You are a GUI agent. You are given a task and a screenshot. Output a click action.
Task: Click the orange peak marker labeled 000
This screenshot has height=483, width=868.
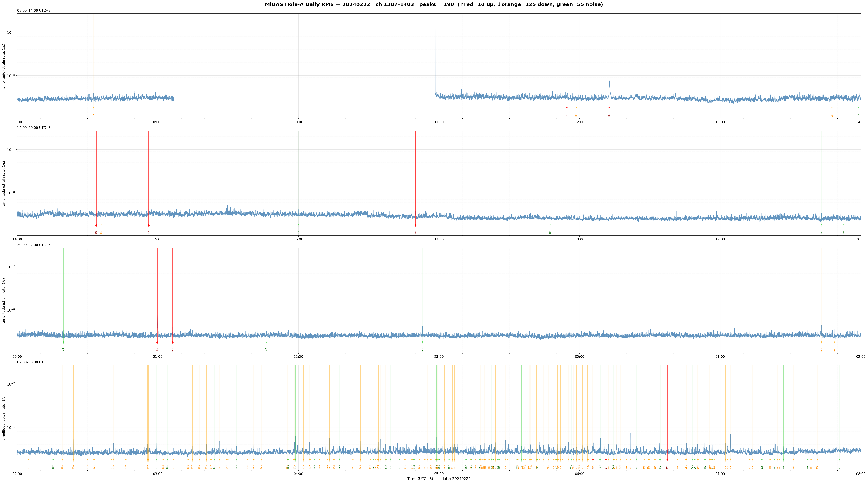(94, 108)
